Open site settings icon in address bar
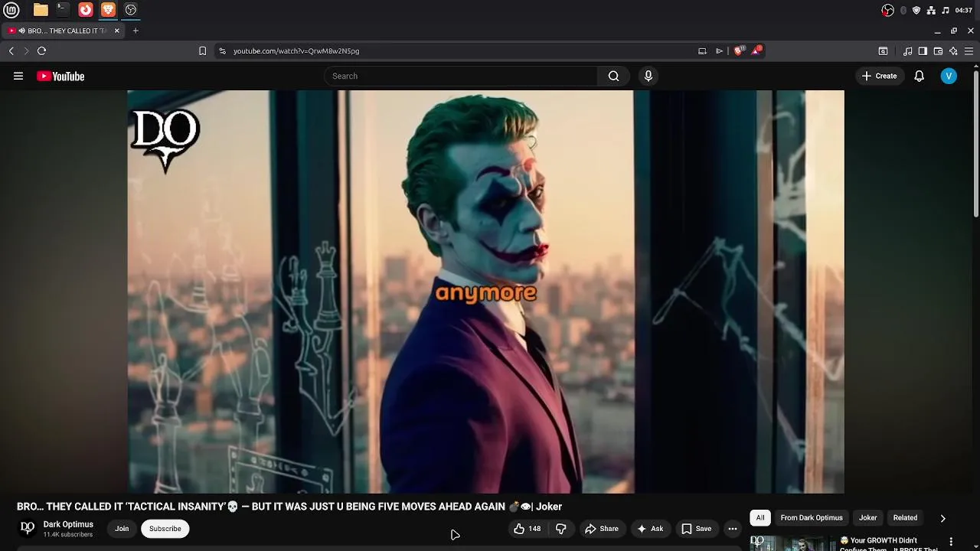 pyautogui.click(x=222, y=51)
